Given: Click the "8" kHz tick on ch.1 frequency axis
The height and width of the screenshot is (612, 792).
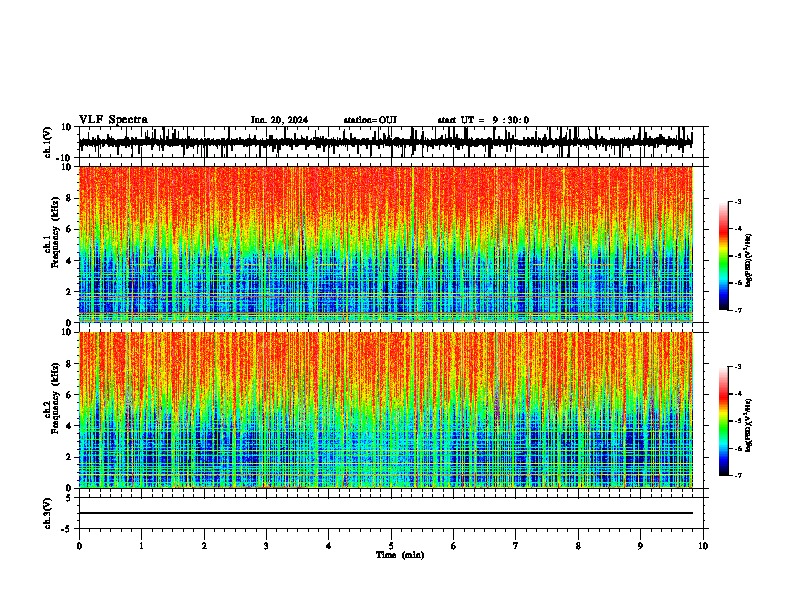Looking at the screenshot, I should 70,198.
